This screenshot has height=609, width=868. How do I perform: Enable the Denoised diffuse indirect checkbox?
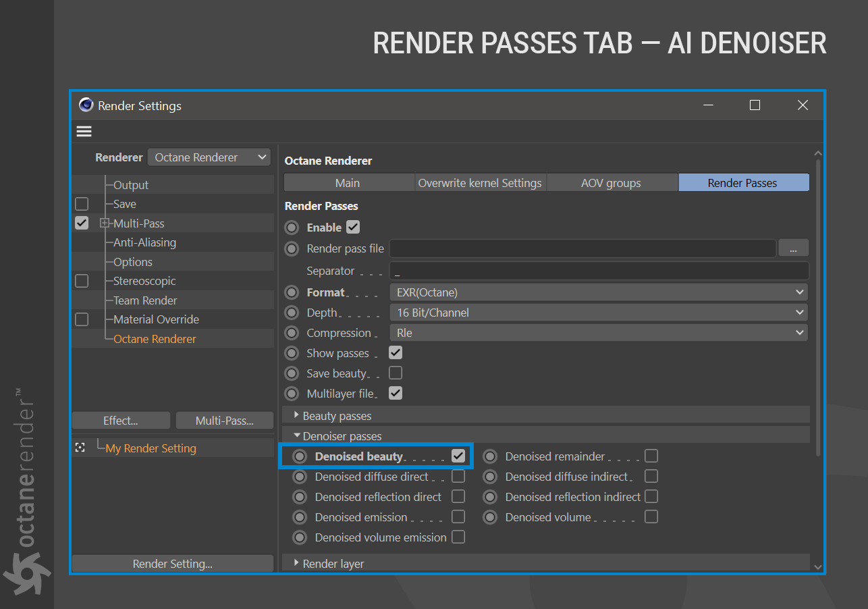(651, 476)
